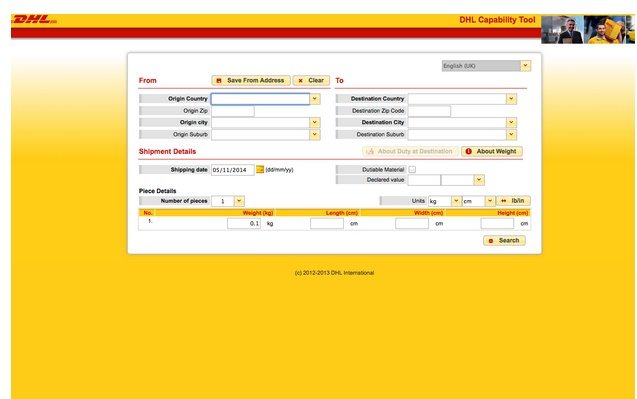Click the piece Weight input field
This screenshot has height=399, width=637.
coord(244,223)
